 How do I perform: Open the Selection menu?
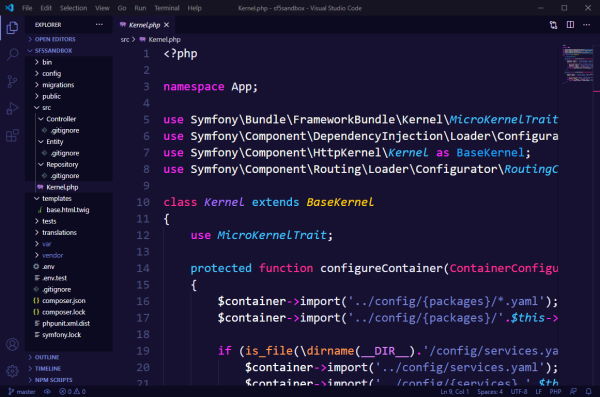(73, 8)
